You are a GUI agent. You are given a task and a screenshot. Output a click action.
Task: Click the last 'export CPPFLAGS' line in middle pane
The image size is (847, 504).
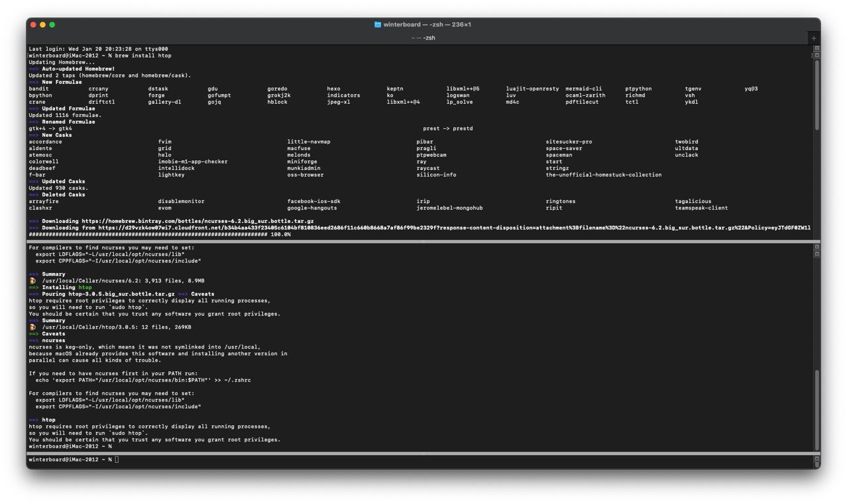(x=118, y=406)
